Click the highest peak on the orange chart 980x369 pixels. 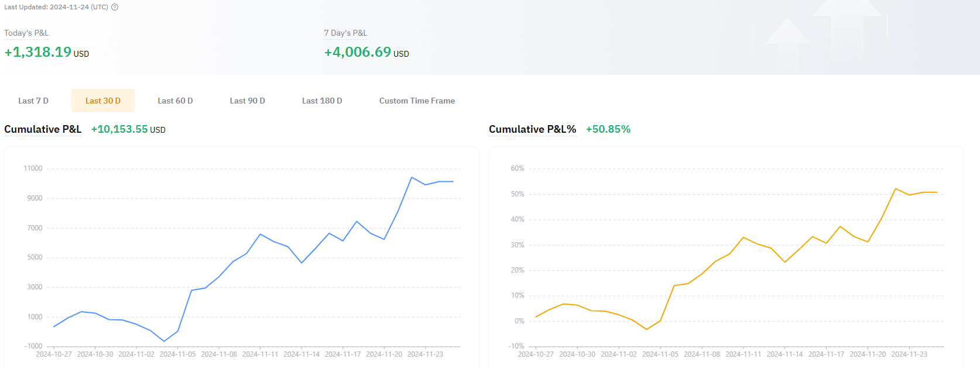(896, 189)
